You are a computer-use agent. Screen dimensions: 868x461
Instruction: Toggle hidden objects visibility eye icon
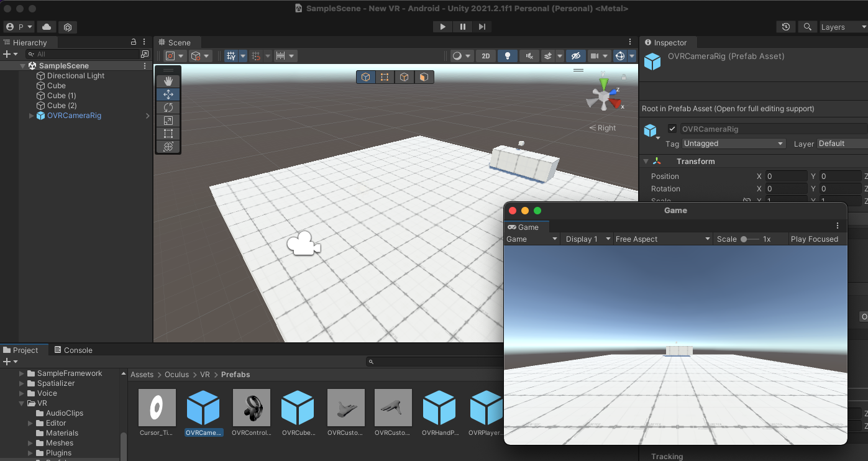tap(575, 56)
